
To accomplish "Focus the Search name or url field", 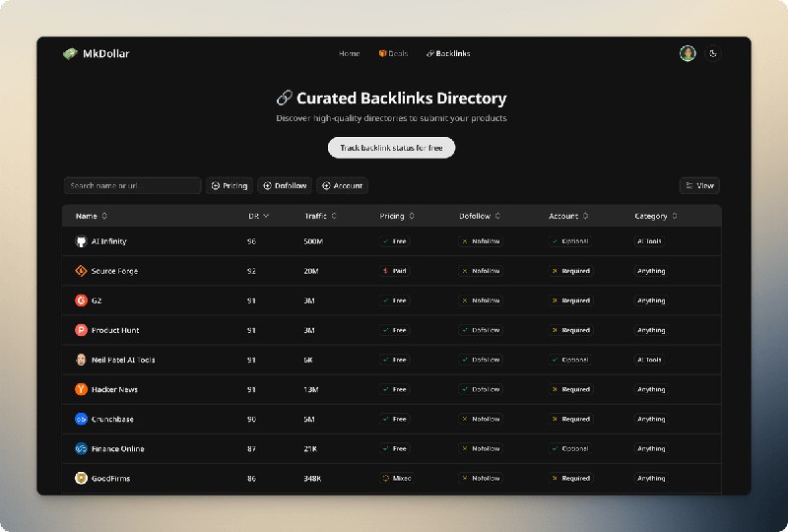I will click(132, 185).
